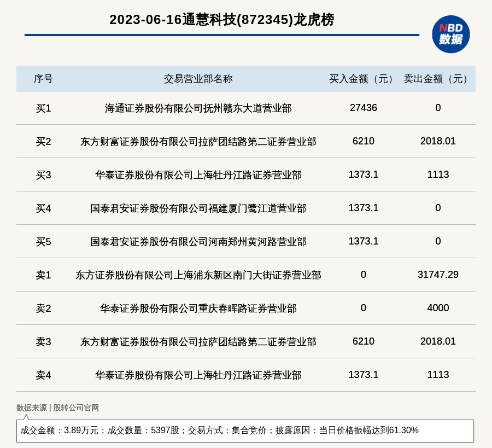Viewport: 492px width, 448px height.
Task: Click 国泰君安福建厦门鹭江道营业部 name
Action: 198,208
